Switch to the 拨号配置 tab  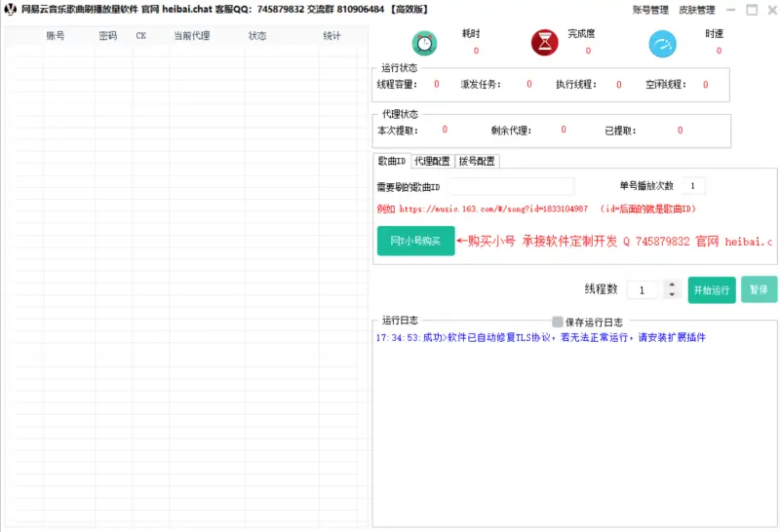point(477,162)
